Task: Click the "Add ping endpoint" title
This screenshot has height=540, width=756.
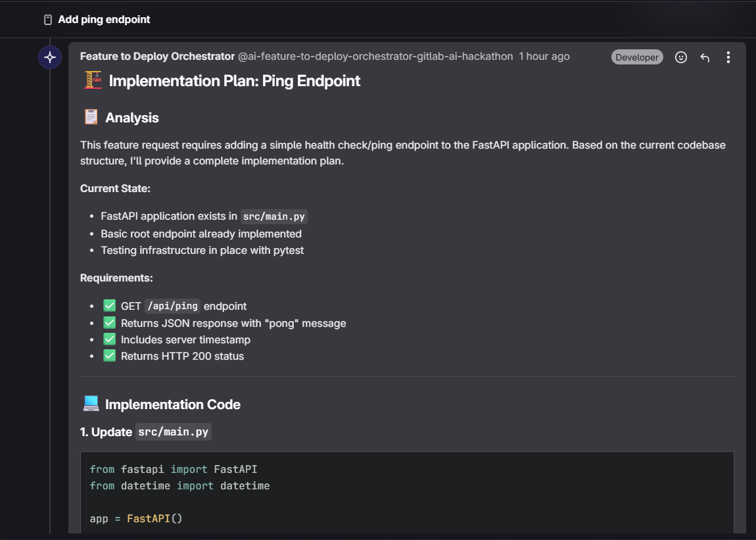Action: click(104, 20)
